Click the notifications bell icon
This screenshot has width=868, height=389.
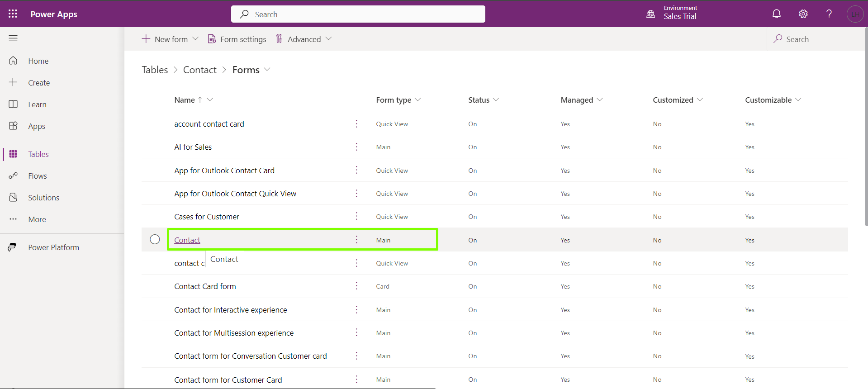tap(776, 14)
